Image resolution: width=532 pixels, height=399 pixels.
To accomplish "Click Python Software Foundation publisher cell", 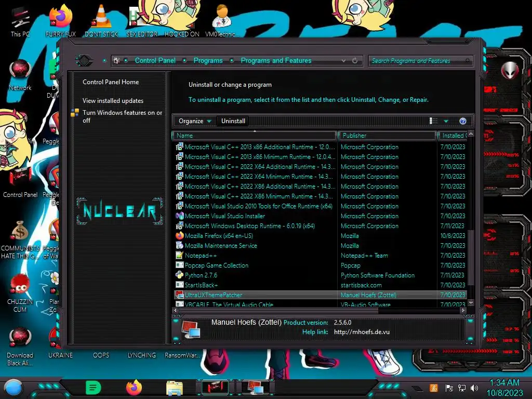I will (378, 275).
